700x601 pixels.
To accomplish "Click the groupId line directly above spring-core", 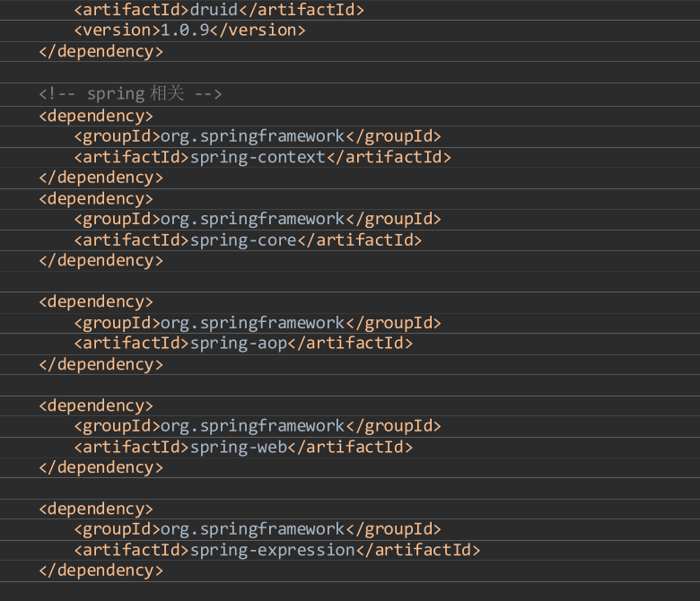I will (258, 219).
